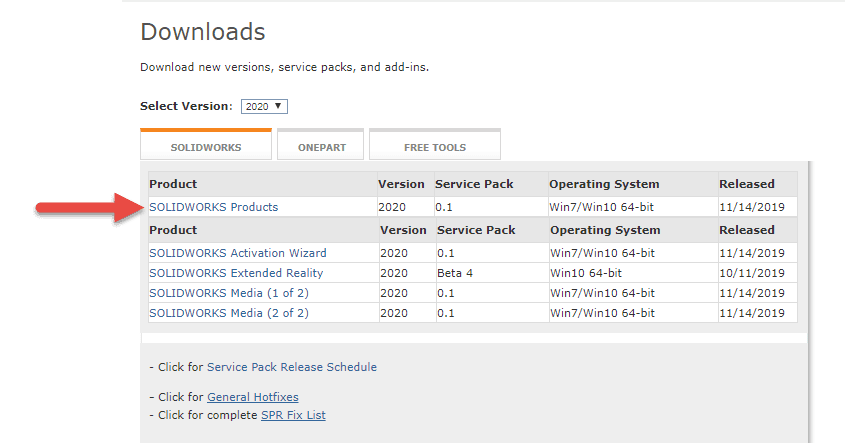Open the Select Version dropdown showing 2020

[x=264, y=106]
